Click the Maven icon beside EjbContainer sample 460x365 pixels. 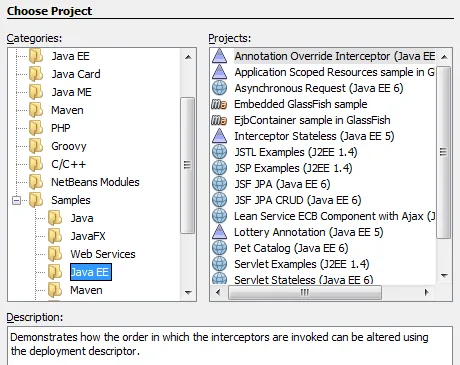(x=219, y=120)
